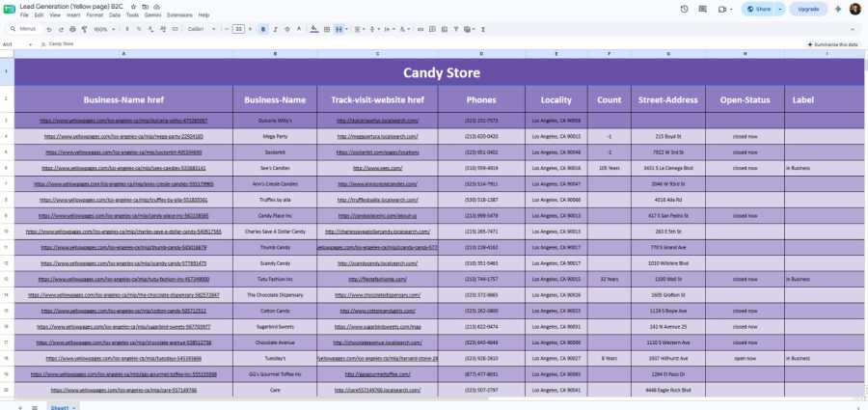Click the Share button
The width and height of the screenshot is (868, 410).
coord(760,9)
